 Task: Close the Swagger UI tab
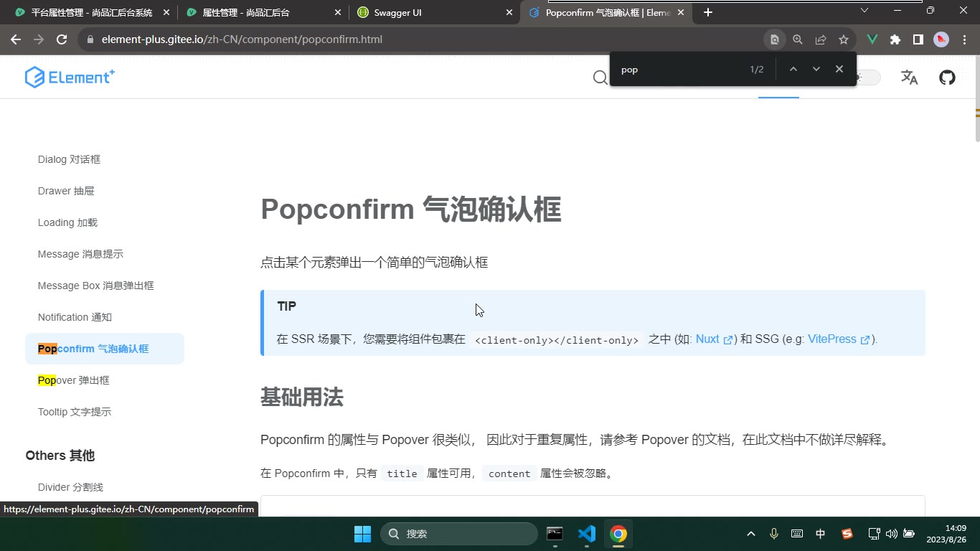click(x=509, y=13)
